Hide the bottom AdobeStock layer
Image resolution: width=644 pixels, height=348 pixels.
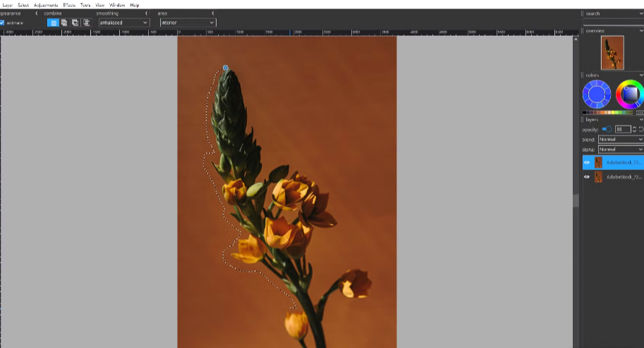point(586,177)
